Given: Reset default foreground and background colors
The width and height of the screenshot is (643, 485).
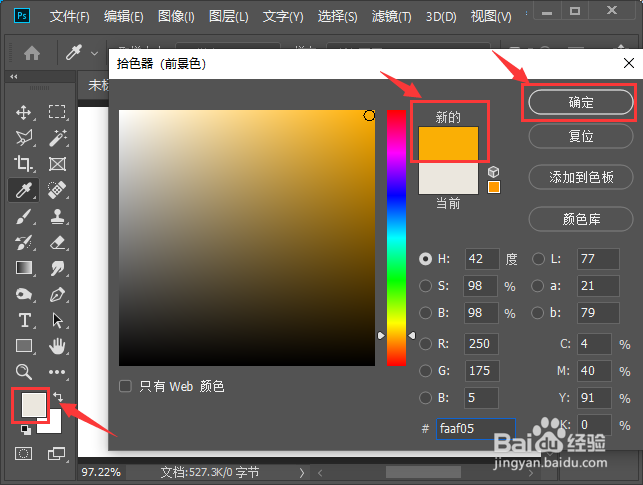Looking at the screenshot, I should (x=25, y=430).
